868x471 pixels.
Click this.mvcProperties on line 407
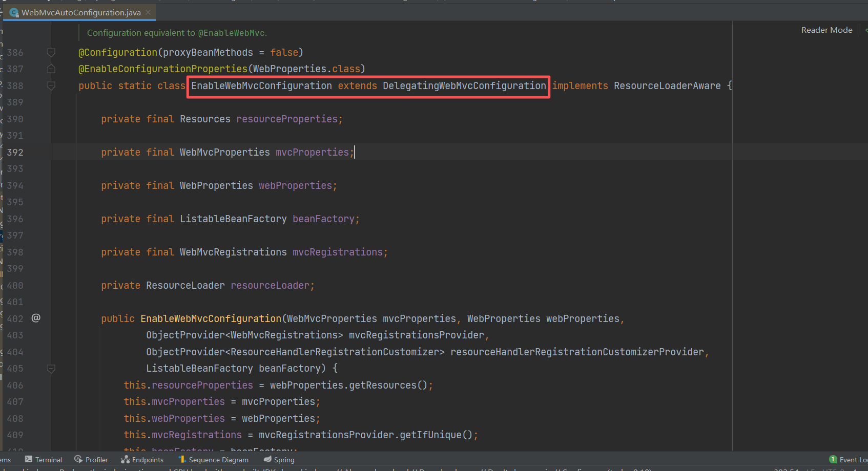(x=174, y=401)
